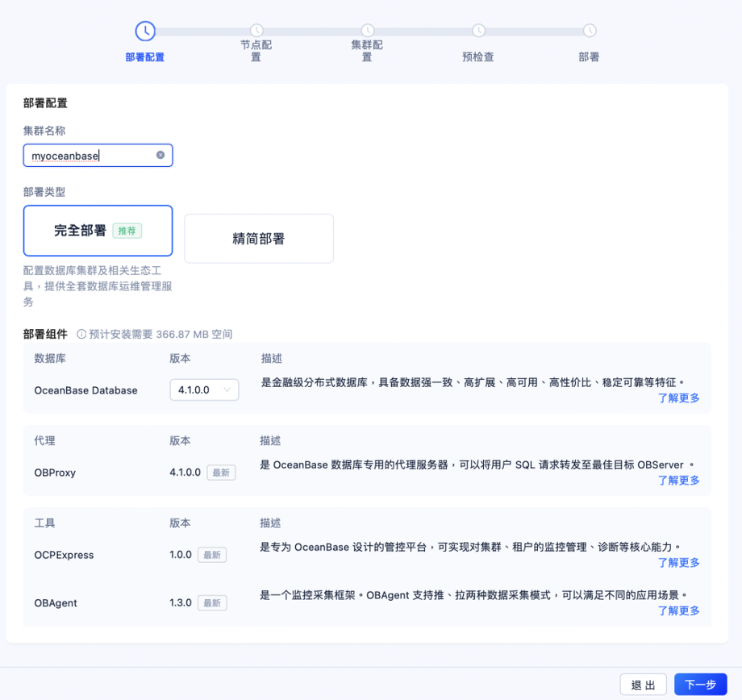This screenshot has width=742, height=700.
Task: Click the clock icon above 部署 step
Action: [588, 31]
